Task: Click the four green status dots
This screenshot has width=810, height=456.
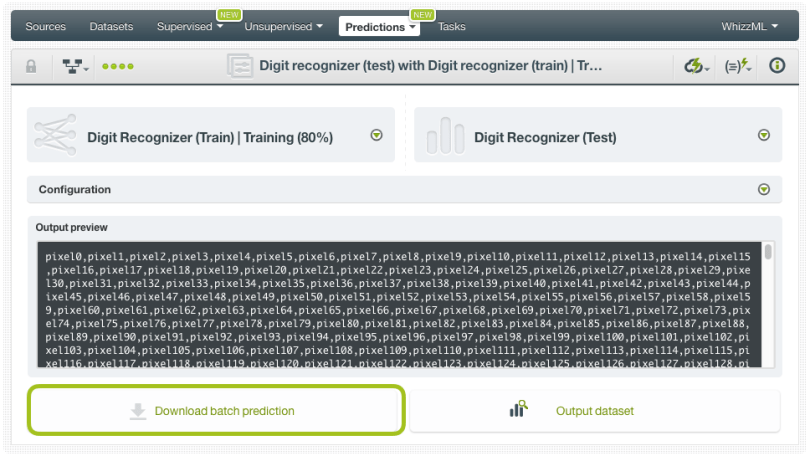Action: (118, 66)
